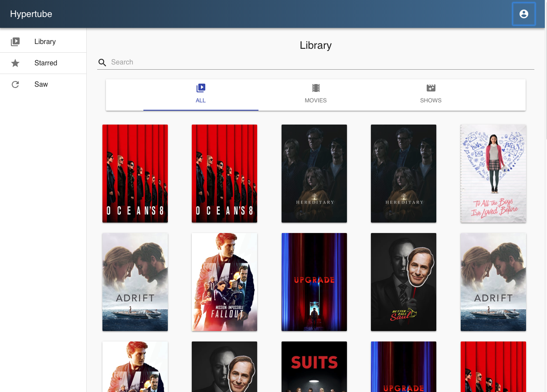Open the cut-off Mission Impossible poster in bottom row
The width and height of the screenshot is (547, 392).
click(x=135, y=367)
